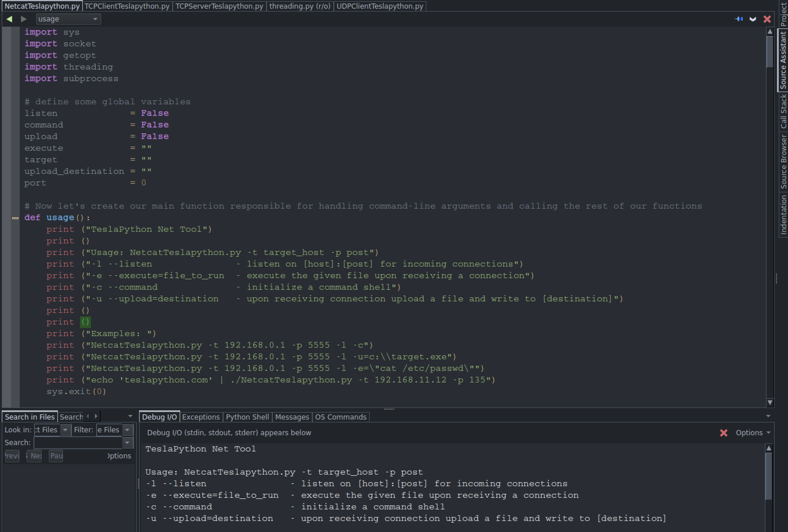The height and width of the screenshot is (532, 788).
Task: Click the '-c --command' line in Debug output
Action: (x=295, y=507)
